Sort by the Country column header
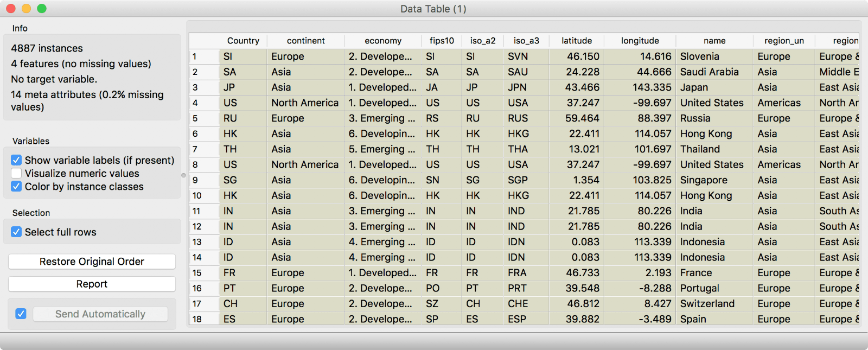Image resolution: width=868 pixels, height=350 pixels. tap(243, 41)
